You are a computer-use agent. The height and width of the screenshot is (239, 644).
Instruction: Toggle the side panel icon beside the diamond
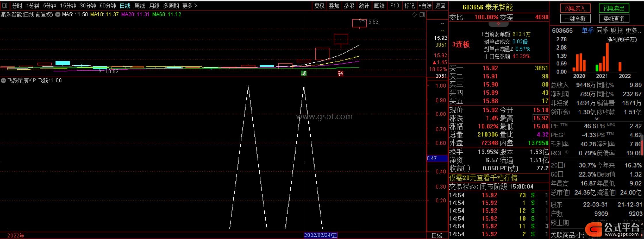pos(422,15)
